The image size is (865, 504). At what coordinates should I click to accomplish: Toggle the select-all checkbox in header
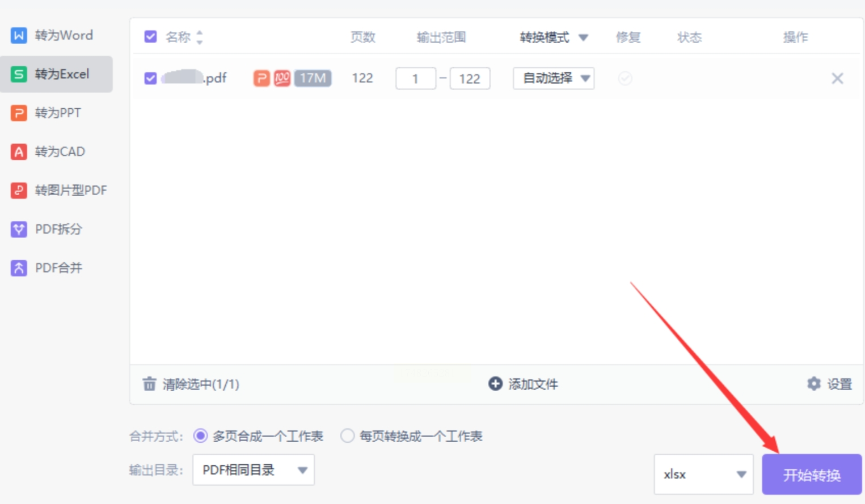150,37
